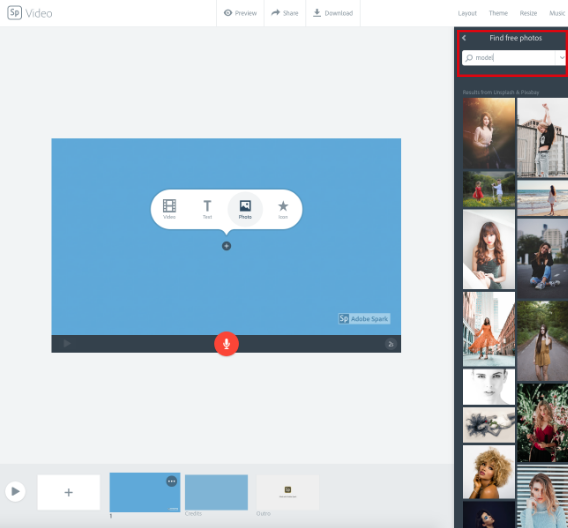The height and width of the screenshot is (528, 568).
Task: Select portrait of woman with curly brown hair
Action: coord(489,249)
